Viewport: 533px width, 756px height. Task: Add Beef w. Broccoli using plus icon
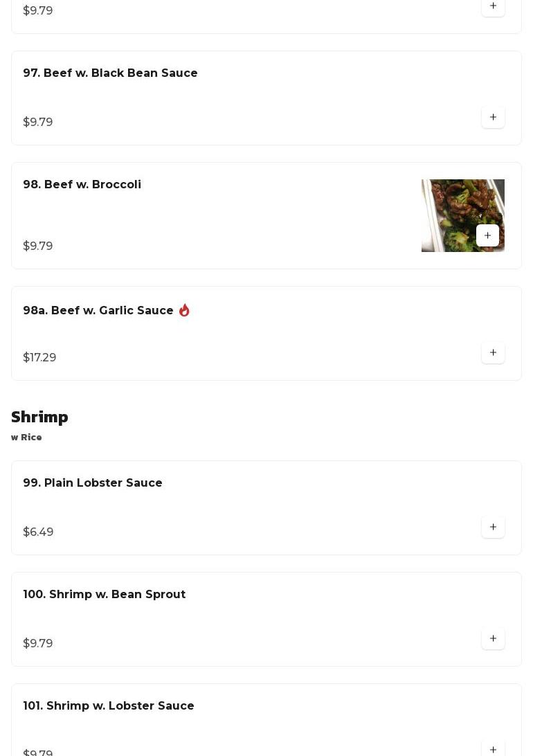tap(487, 235)
